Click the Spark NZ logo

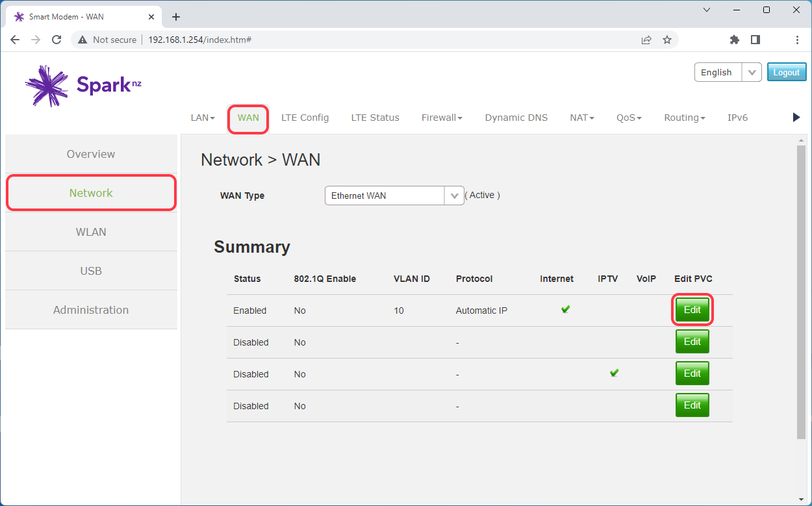(x=83, y=86)
